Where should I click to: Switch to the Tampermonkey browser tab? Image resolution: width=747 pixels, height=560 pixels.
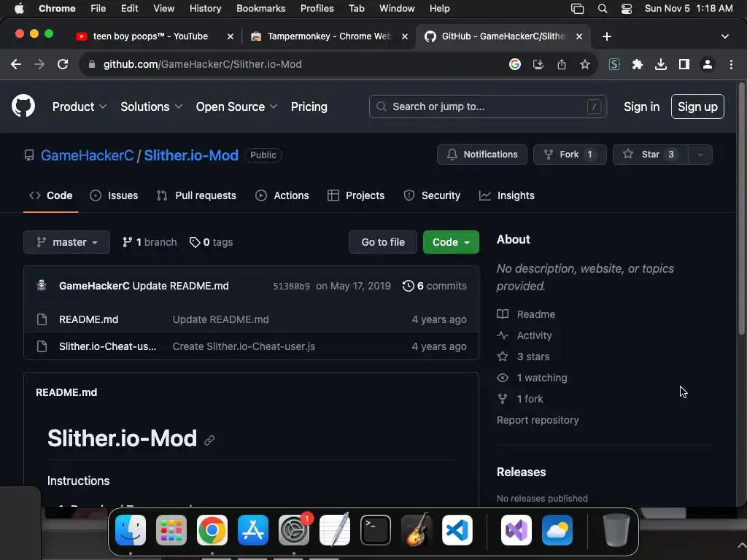[329, 36]
